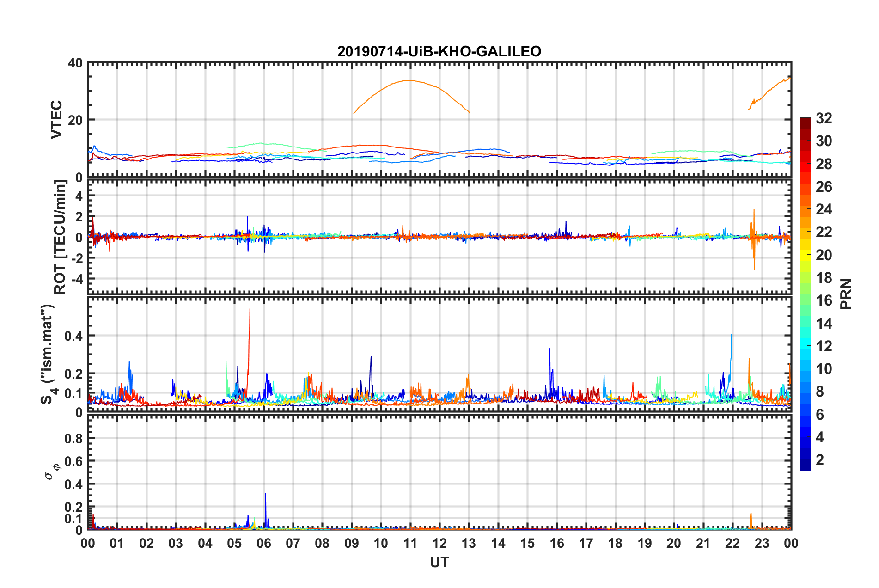Select colorbar tick label 16

pyautogui.click(x=824, y=300)
